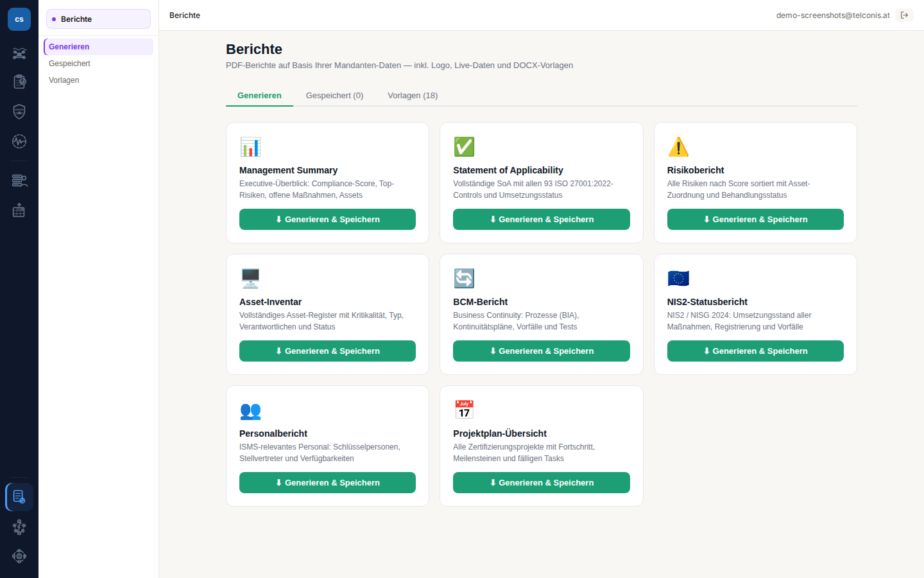Viewport: 924px width, 578px height.
Task: Open the shield icon in the left rail
Action: [19, 112]
